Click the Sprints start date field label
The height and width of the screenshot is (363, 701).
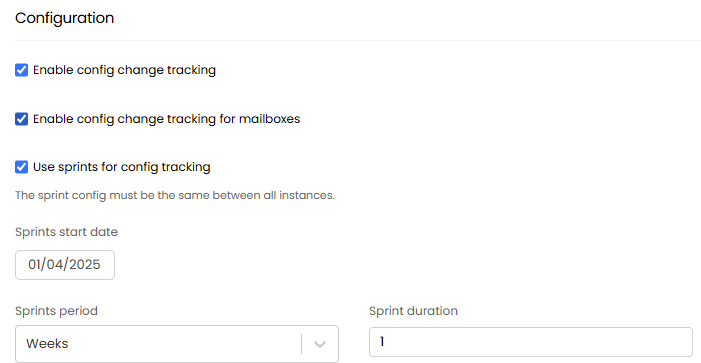(x=67, y=232)
